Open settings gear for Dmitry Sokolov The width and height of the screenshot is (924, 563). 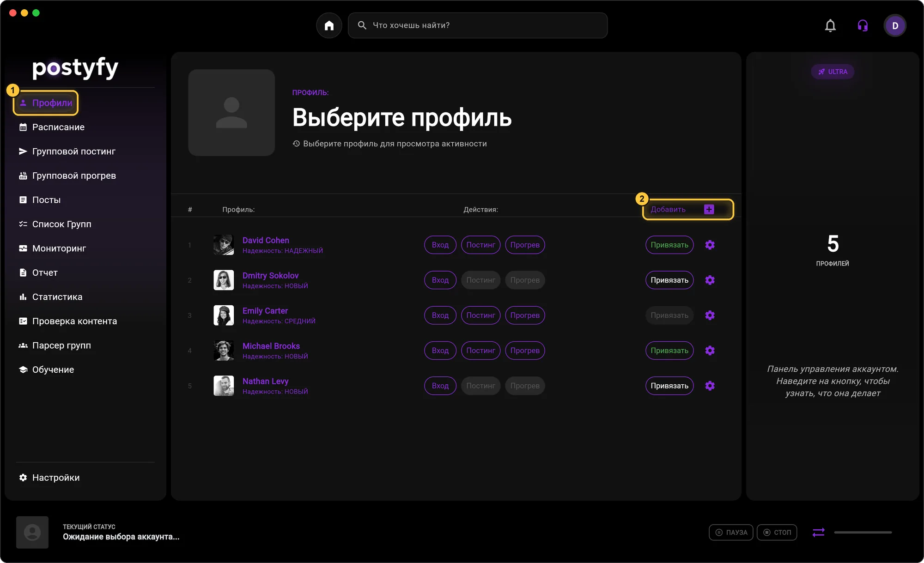coord(710,280)
